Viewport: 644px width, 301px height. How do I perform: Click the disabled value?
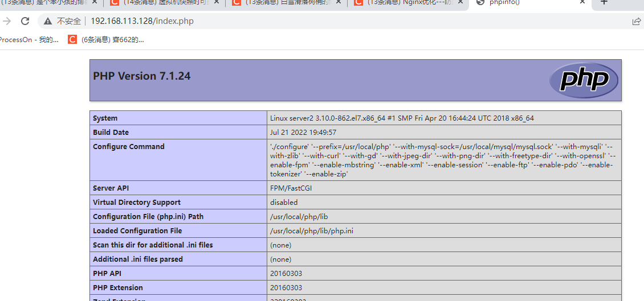284,202
